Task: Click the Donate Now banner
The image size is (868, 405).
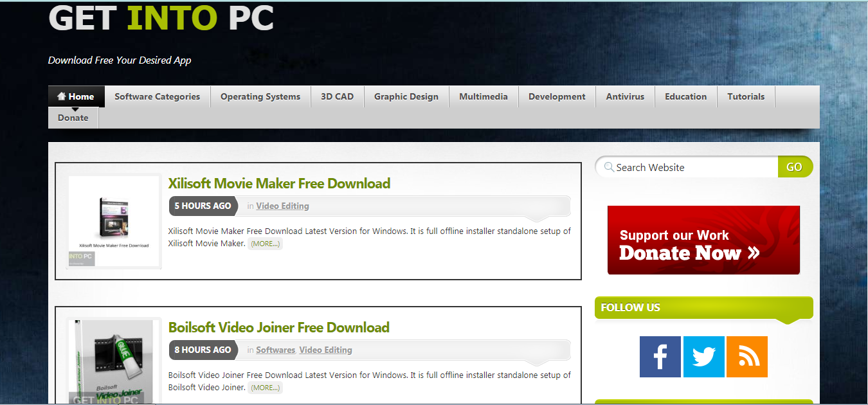Action: click(703, 240)
